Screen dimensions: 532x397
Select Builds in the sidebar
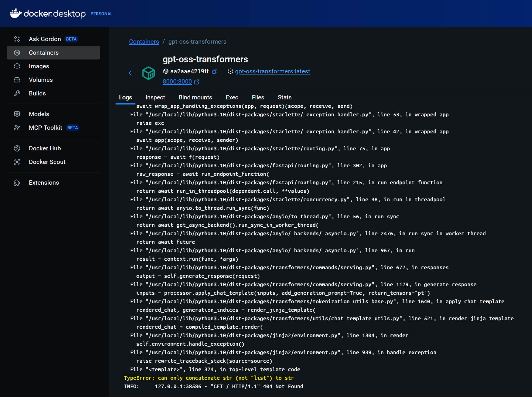click(54, 93)
